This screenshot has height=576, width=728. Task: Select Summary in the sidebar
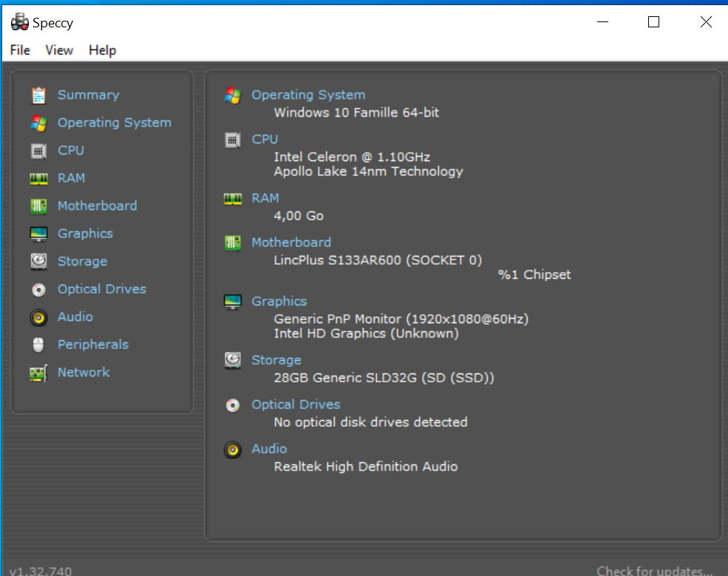(x=88, y=95)
